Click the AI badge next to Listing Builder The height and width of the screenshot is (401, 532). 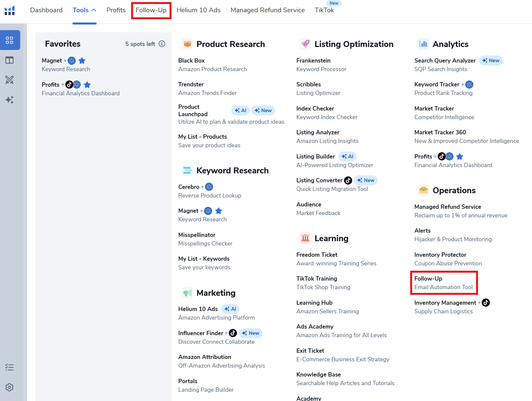(347, 156)
